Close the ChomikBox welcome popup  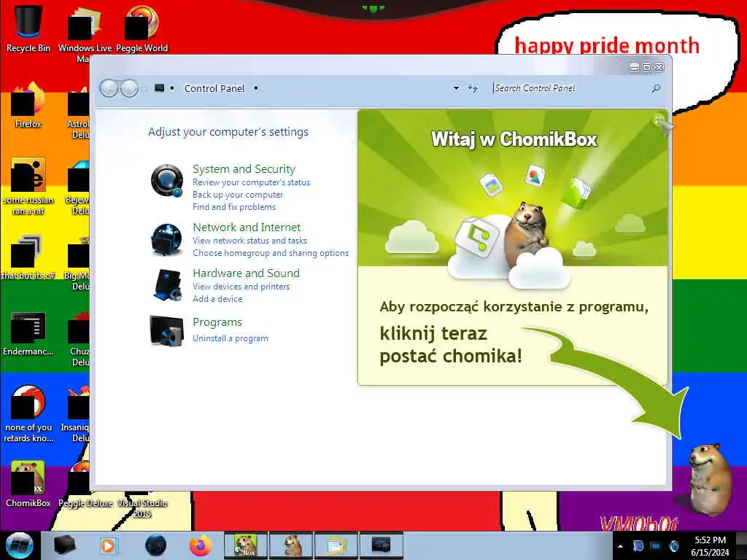[659, 119]
